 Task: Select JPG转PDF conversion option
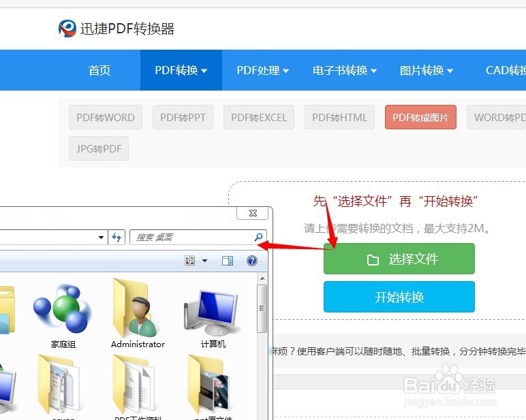click(x=99, y=148)
